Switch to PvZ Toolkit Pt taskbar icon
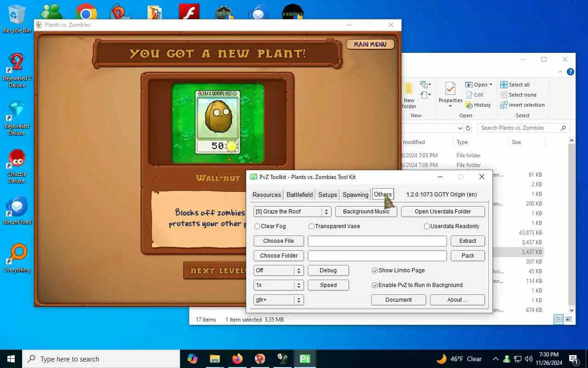This screenshot has height=368, width=588. (x=305, y=359)
